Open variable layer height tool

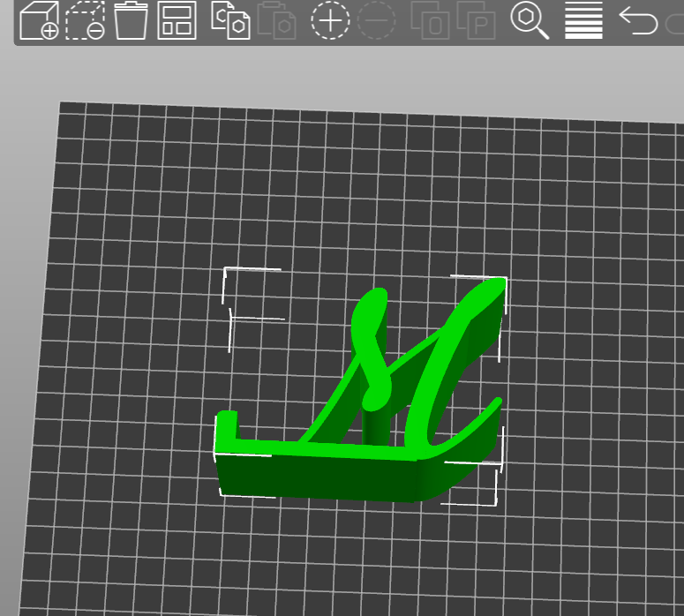(583, 20)
